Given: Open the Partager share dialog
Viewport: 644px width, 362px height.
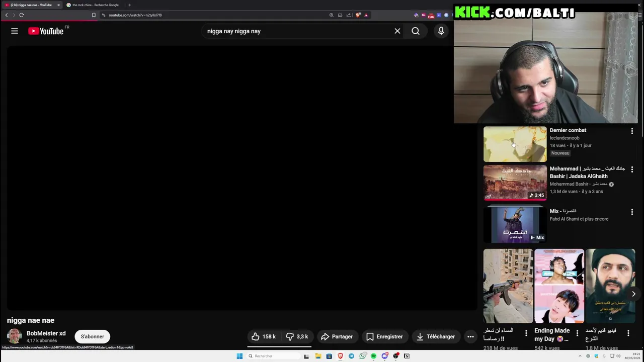Looking at the screenshot, I should pos(337,336).
